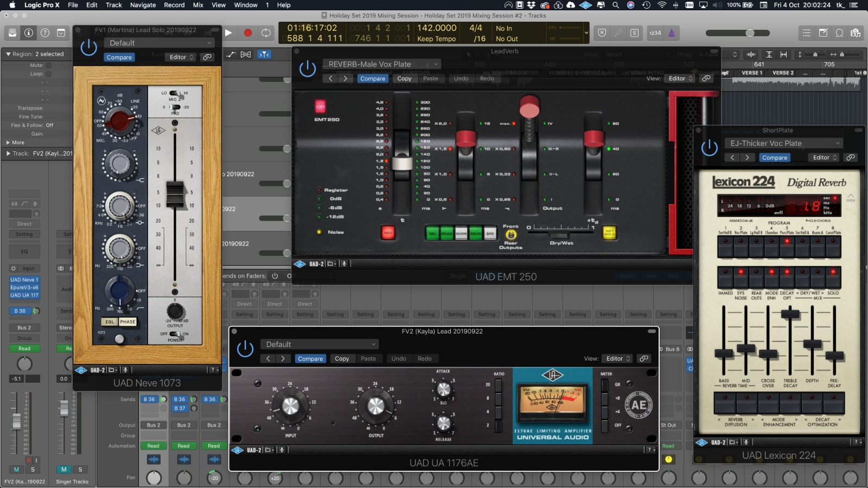Open the REVERB-Male Vox Plate preset dropdown

click(x=381, y=64)
